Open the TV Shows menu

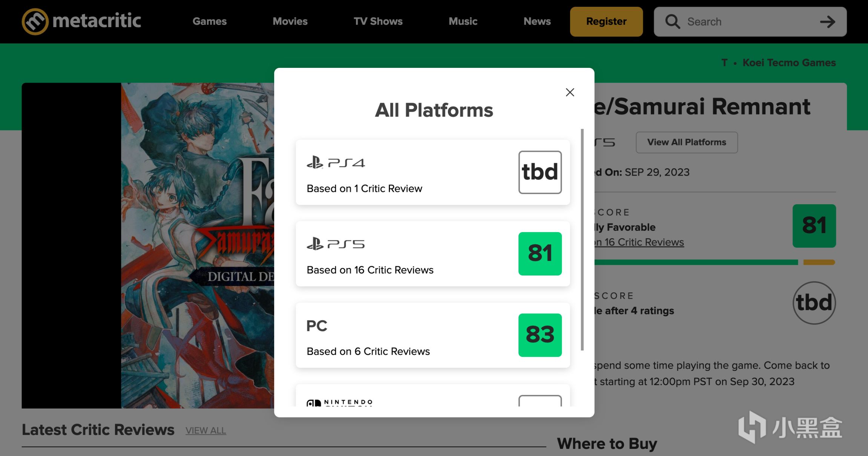[x=378, y=21]
